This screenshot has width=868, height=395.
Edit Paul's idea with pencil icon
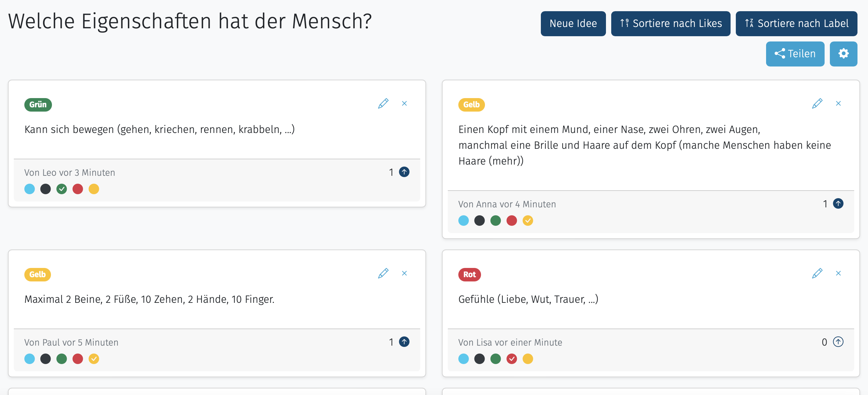pos(383,273)
